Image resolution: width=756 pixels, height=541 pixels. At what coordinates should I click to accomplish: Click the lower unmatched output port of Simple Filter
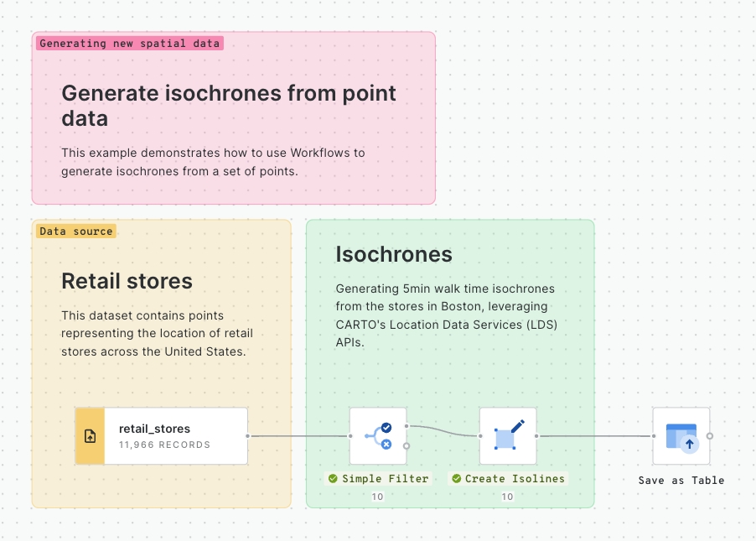click(406, 446)
